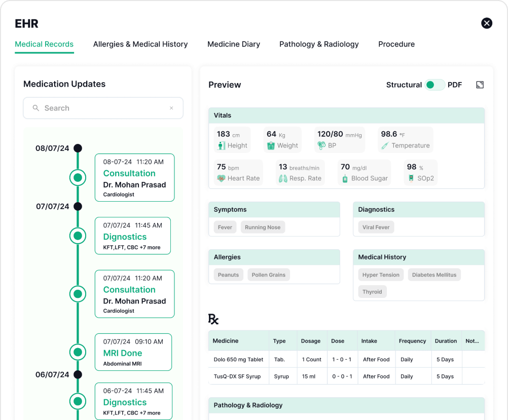The width and height of the screenshot is (508, 420).
Task: Open the MRI Done record card
Action: (x=133, y=352)
